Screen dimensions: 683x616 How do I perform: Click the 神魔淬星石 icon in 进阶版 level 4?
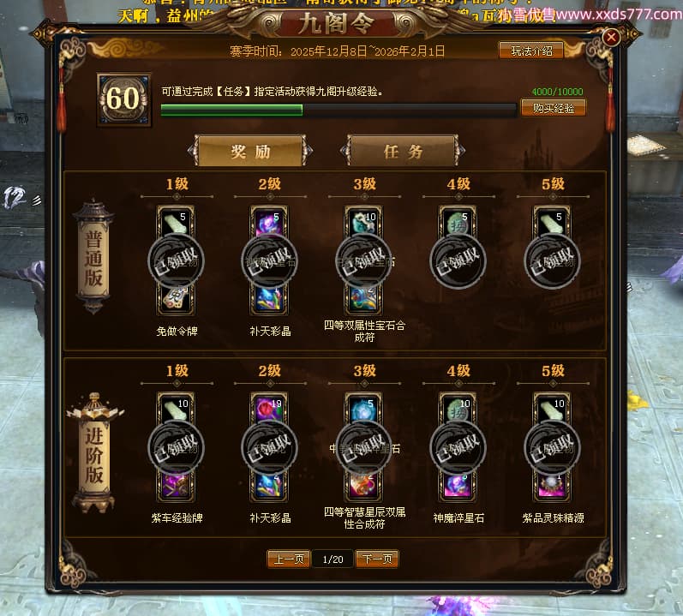click(x=458, y=487)
